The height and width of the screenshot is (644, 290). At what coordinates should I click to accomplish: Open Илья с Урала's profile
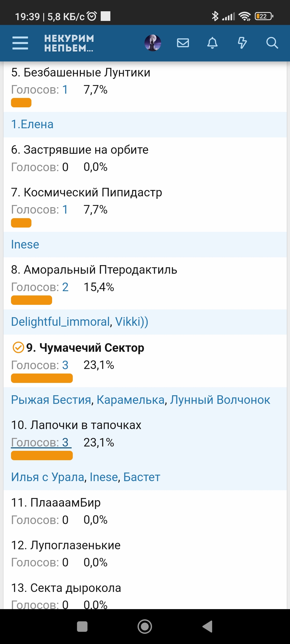[x=48, y=477]
